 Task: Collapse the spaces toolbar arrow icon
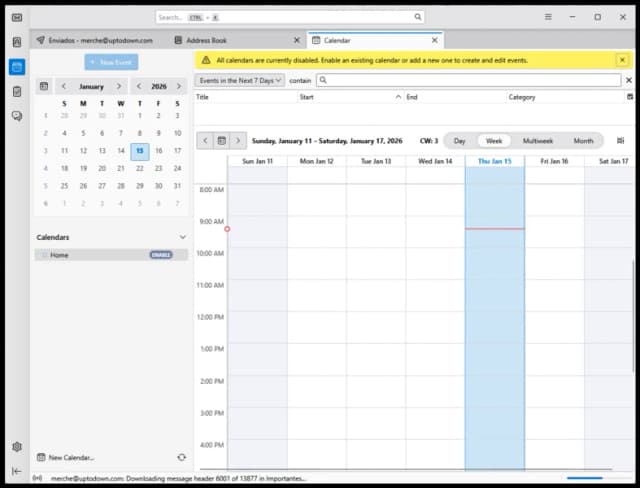pyautogui.click(x=17, y=471)
